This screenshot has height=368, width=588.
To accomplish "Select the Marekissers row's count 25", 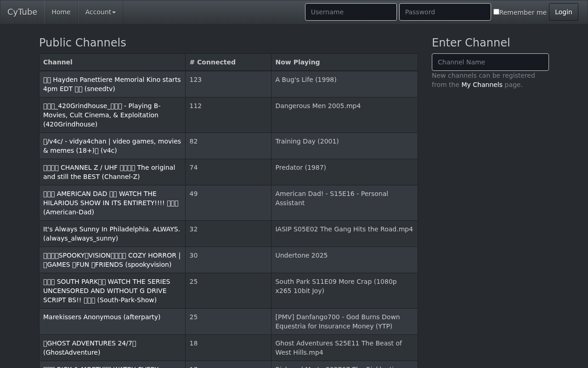I will click(x=193, y=317).
